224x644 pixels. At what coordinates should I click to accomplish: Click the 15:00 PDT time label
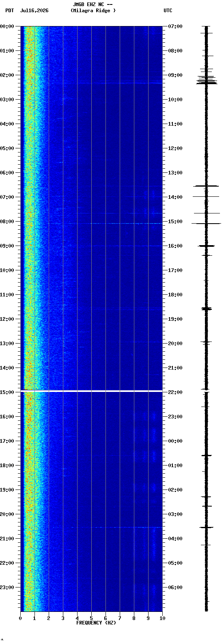coord(7,392)
